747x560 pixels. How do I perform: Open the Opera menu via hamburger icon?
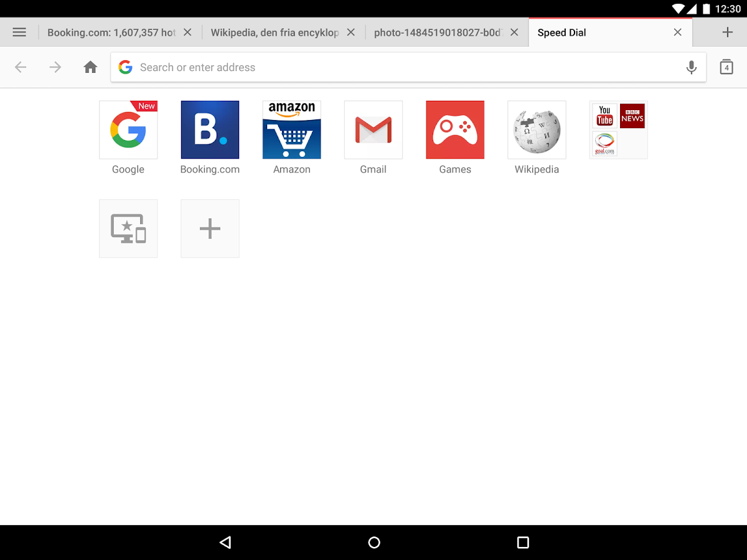(x=19, y=32)
